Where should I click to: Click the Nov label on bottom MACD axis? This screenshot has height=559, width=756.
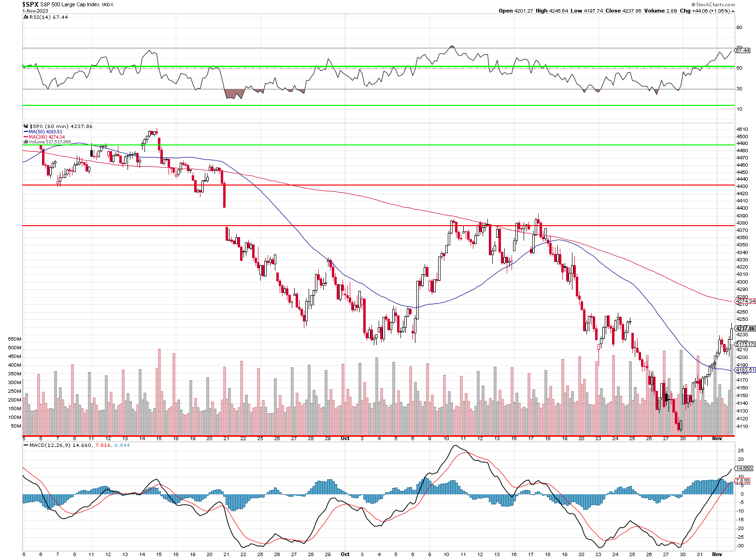click(717, 554)
